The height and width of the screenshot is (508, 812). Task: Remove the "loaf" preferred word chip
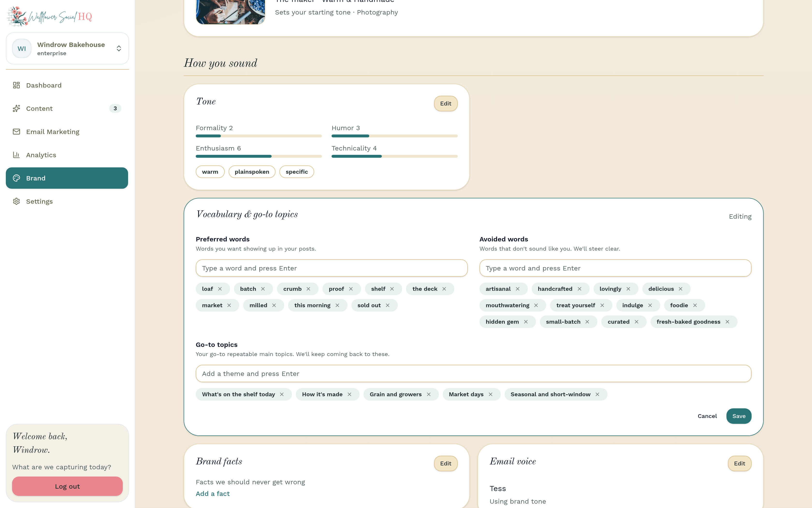coord(220,289)
